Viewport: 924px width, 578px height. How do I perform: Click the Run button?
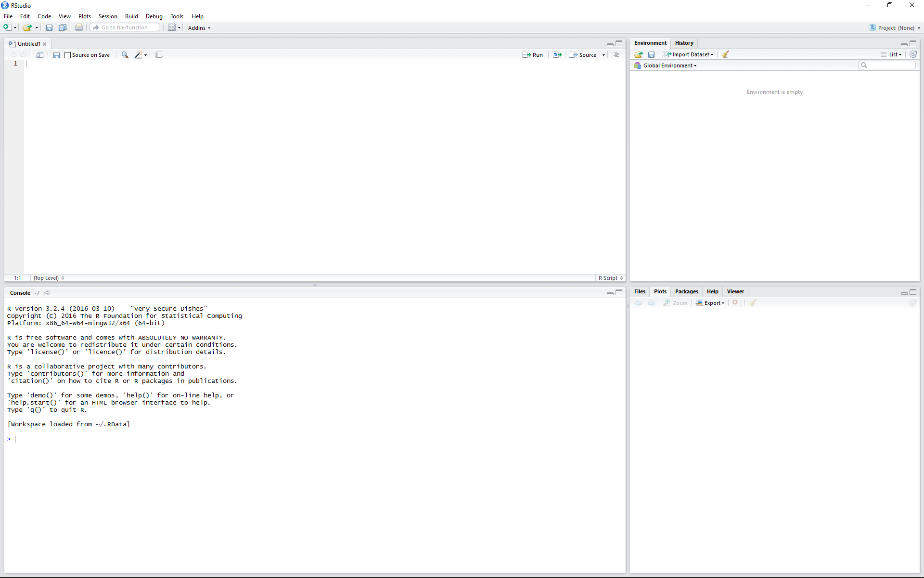tap(533, 55)
